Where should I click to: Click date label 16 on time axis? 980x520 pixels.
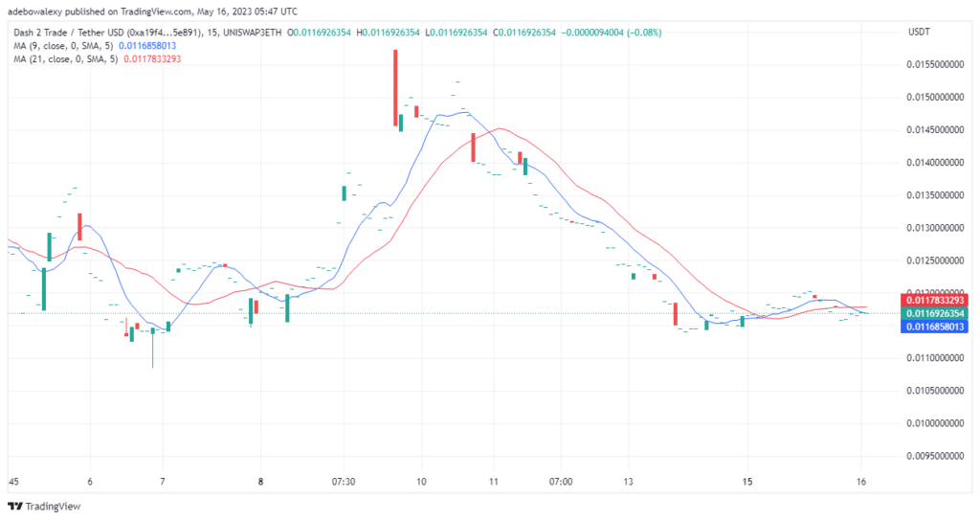(x=861, y=482)
